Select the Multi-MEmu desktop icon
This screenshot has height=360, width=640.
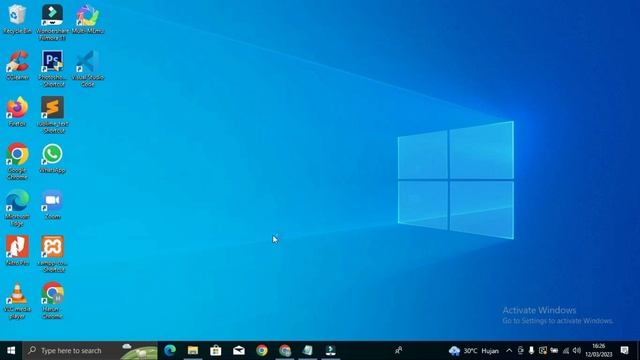pyautogui.click(x=87, y=19)
